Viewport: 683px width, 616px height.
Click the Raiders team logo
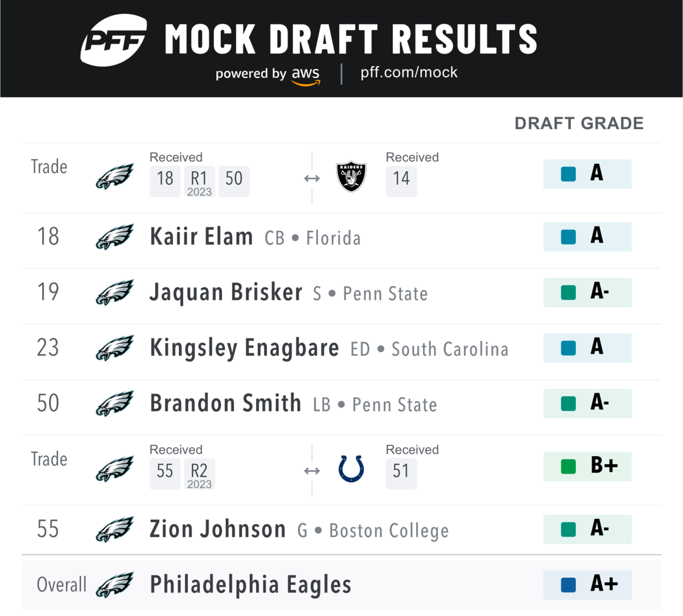tap(351, 177)
